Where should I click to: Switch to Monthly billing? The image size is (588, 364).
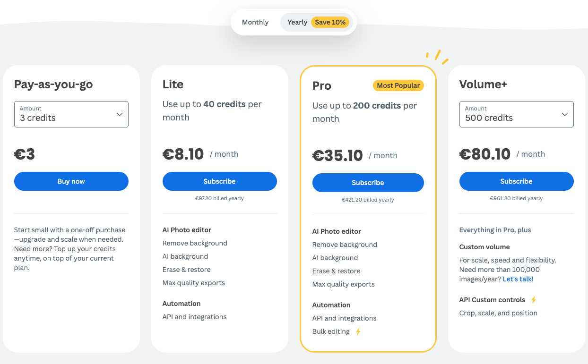click(255, 22)
